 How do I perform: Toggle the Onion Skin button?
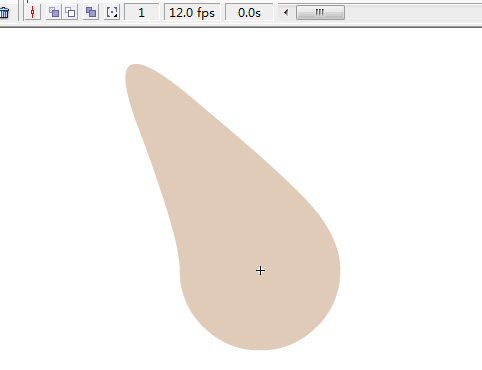click(x=54, y=12)
